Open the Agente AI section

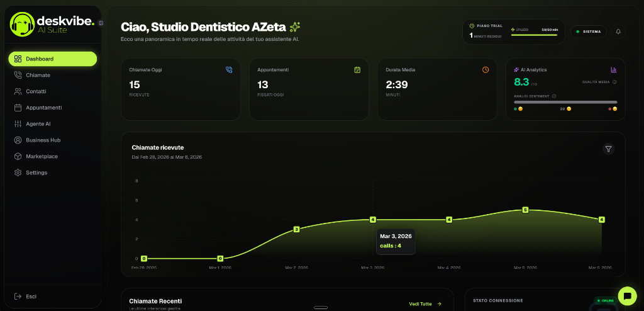[38, 124]
